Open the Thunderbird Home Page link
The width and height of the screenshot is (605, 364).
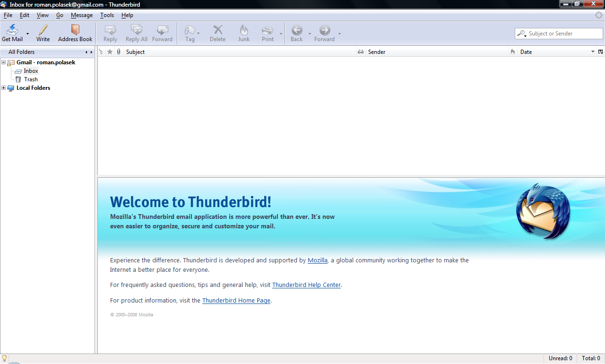[x=236, y=300]
